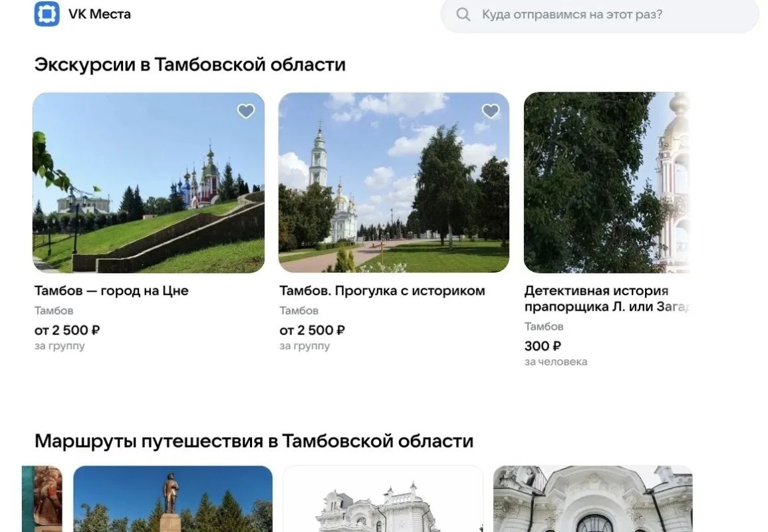Click the 'Экскурсии в Тамбовской области' heading
The image size is (768, 532).
[190, 65]
